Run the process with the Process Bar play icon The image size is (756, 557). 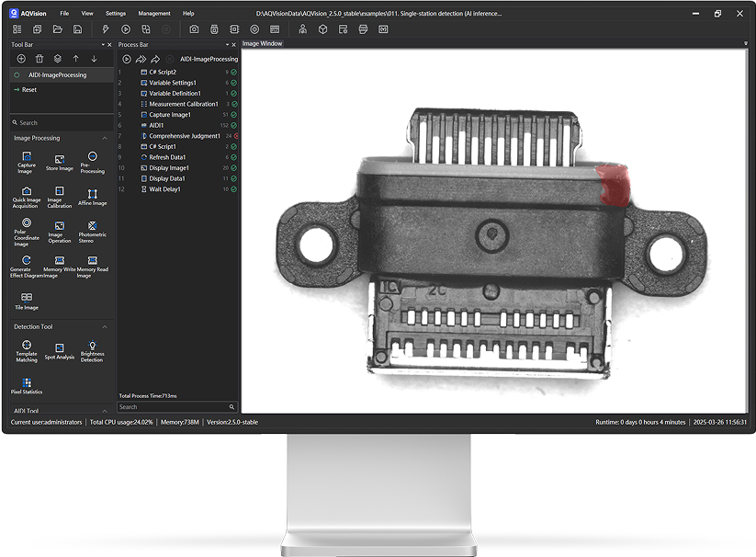pos(127,59)
